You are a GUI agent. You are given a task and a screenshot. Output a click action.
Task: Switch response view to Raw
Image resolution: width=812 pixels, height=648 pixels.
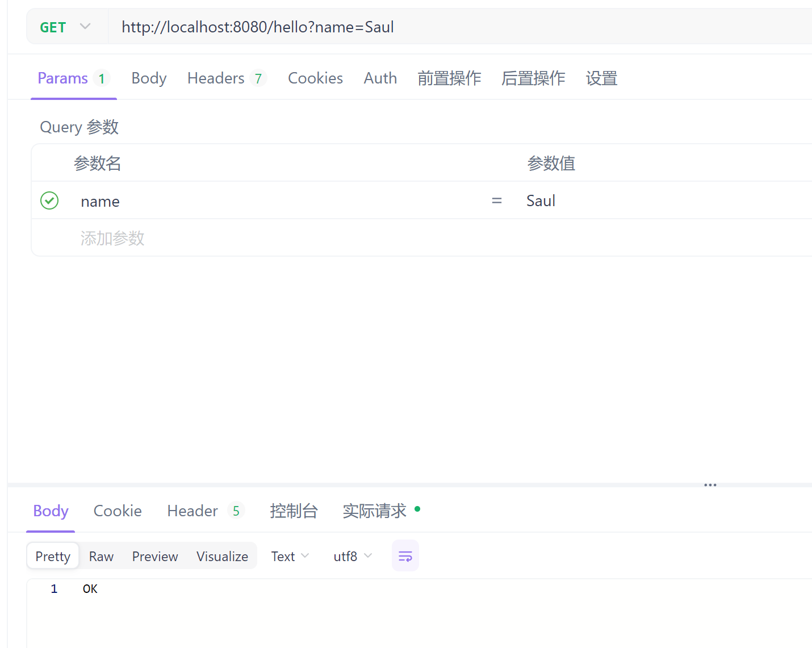(x=101, y=555)
